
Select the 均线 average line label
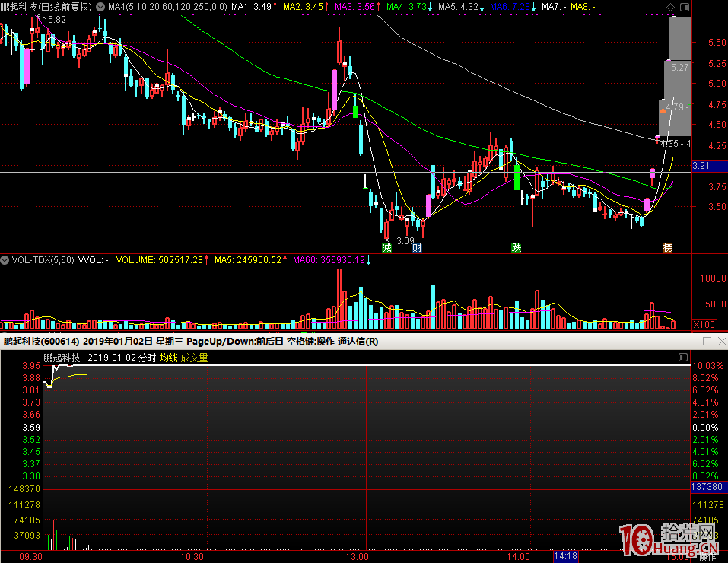(168, 358)
